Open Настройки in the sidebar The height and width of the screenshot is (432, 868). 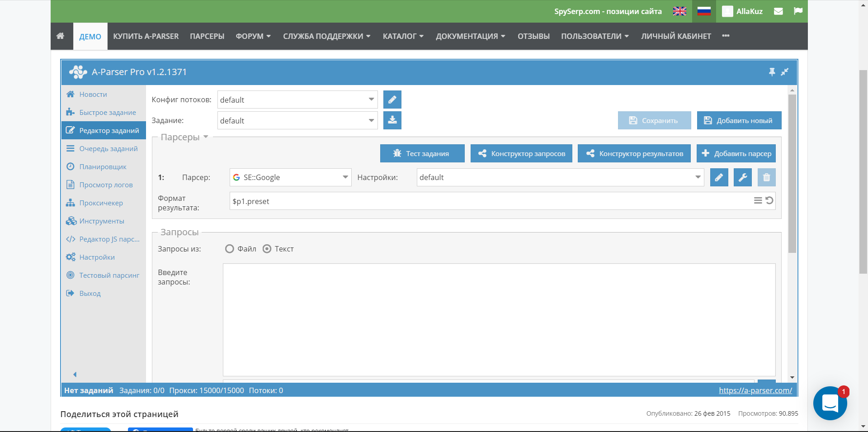pyautogui.click(x=104, y=257)
